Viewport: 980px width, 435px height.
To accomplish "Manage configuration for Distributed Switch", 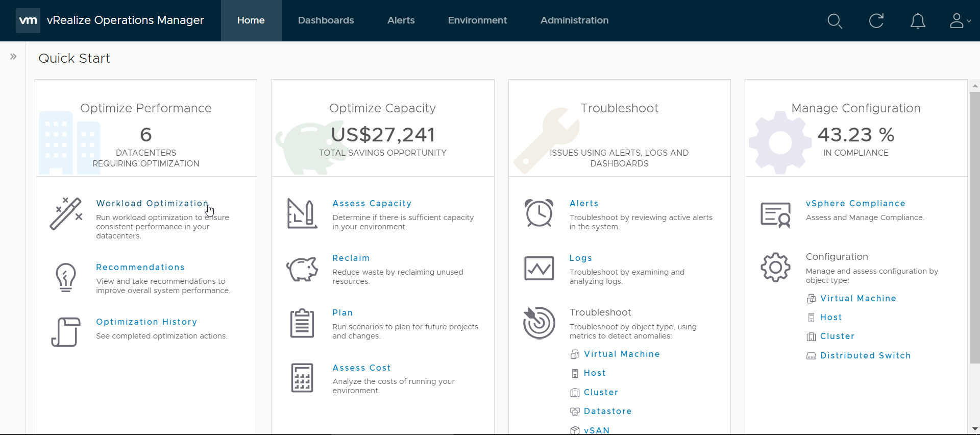I will pyautogui.click(x=866, y=355).
